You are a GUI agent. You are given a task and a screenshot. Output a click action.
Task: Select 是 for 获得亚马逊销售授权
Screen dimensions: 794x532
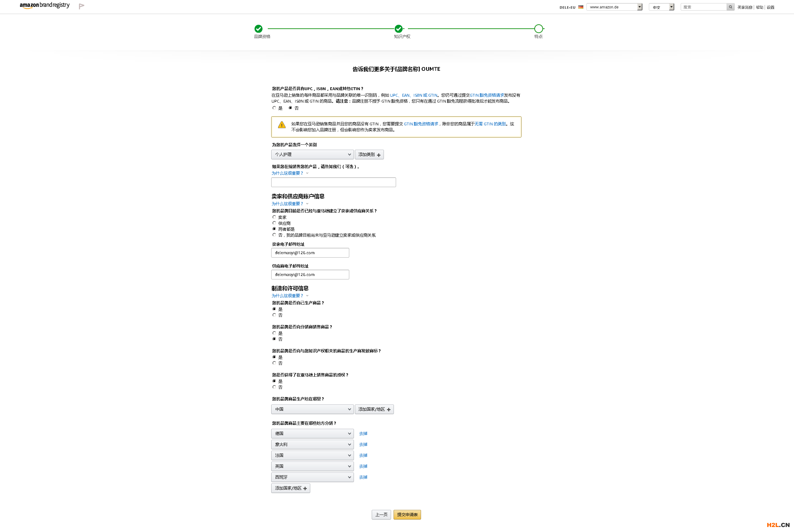click(x=274, y=381)
